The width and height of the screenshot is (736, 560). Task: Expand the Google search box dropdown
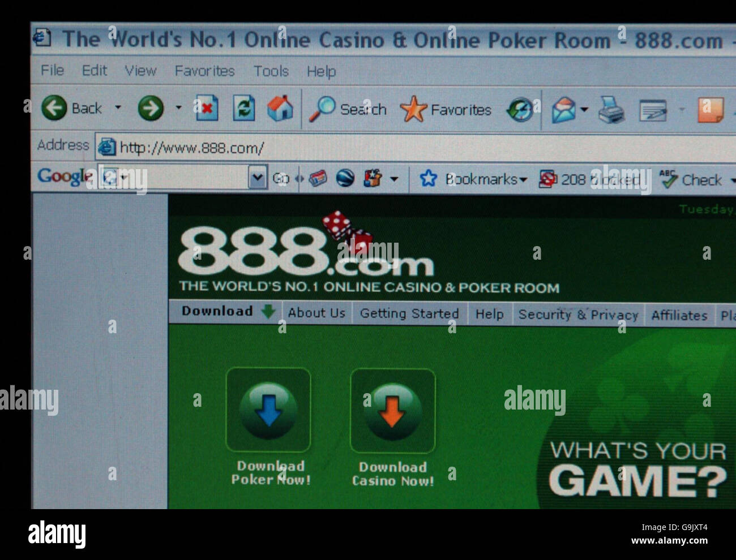pos(258,178)
